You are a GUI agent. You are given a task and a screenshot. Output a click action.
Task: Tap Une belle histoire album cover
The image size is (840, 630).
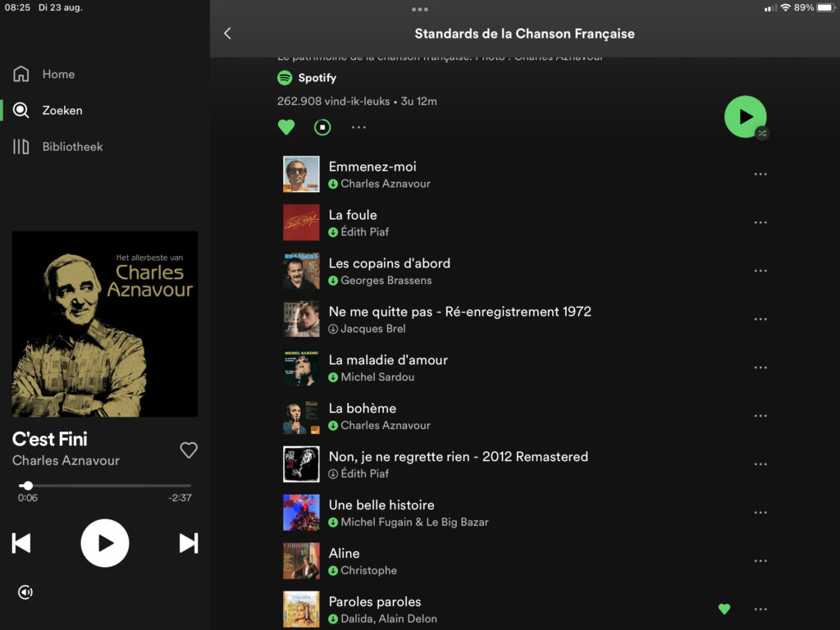click(301, 513)
